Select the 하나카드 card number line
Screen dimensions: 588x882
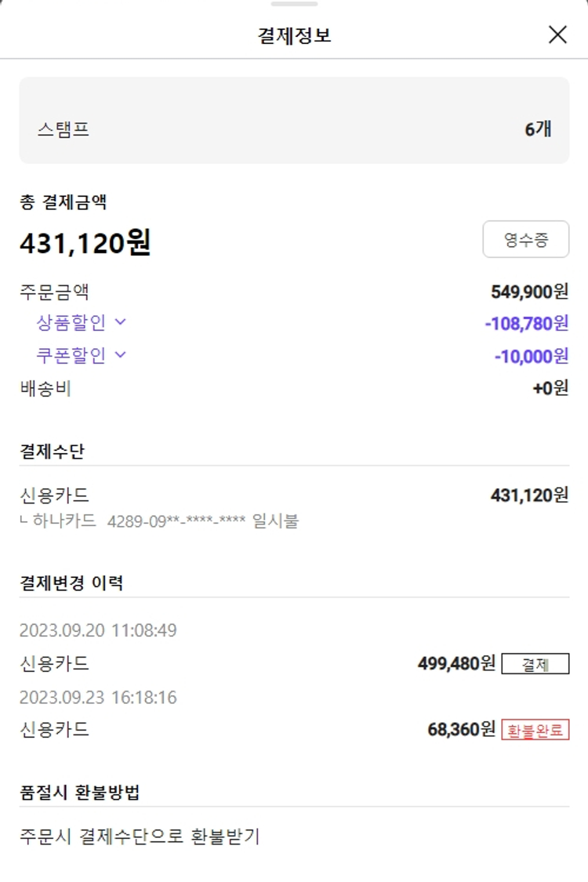point(159,521)
